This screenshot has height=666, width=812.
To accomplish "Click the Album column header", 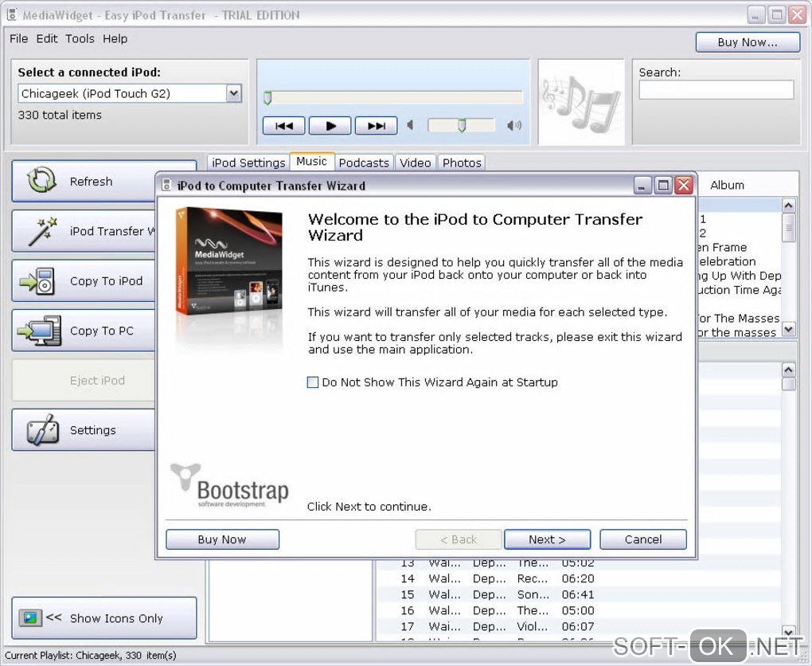I will click(x=727, y=185).
